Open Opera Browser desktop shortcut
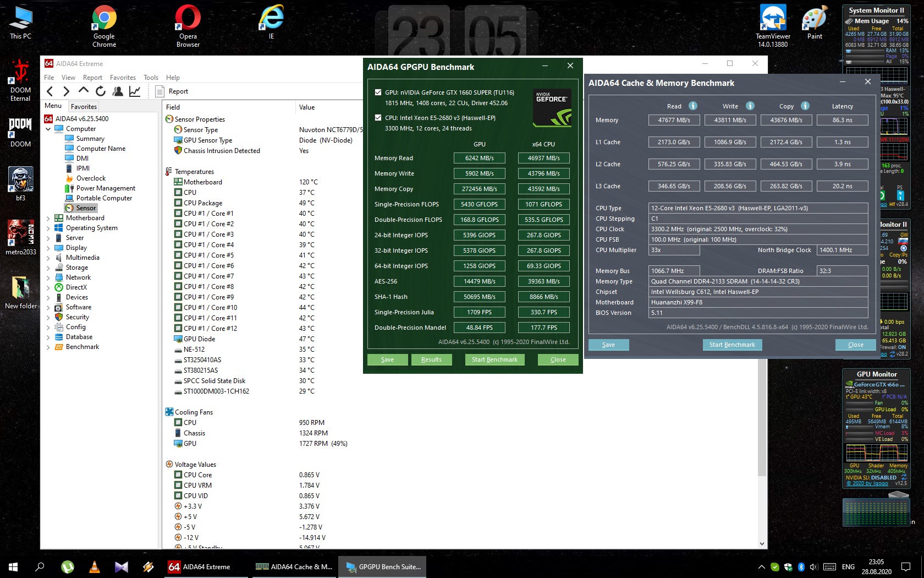The image size is (924, 578). tap(188, 26)
